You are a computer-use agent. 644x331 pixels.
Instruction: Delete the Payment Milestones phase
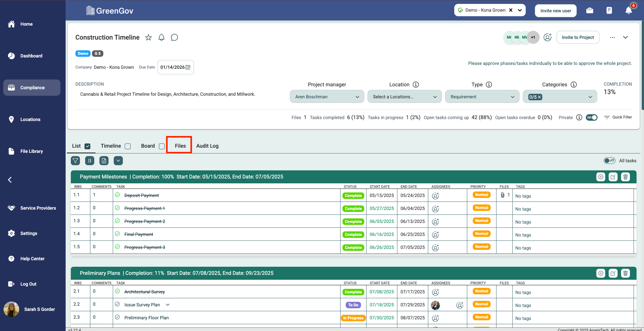click(625, 177)
